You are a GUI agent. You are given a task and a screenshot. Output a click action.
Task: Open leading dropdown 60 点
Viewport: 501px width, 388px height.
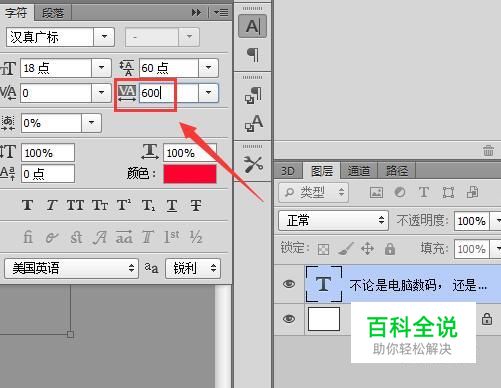[x=208, y=68]
